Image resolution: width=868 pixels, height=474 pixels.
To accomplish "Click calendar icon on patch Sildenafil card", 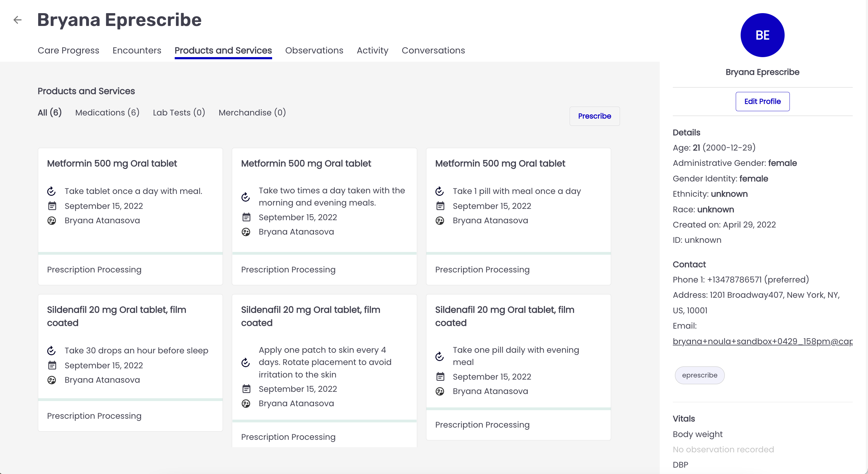I will coord(246,389).
